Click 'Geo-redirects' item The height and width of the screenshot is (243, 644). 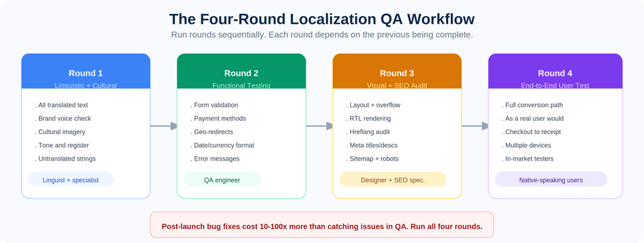211,131
